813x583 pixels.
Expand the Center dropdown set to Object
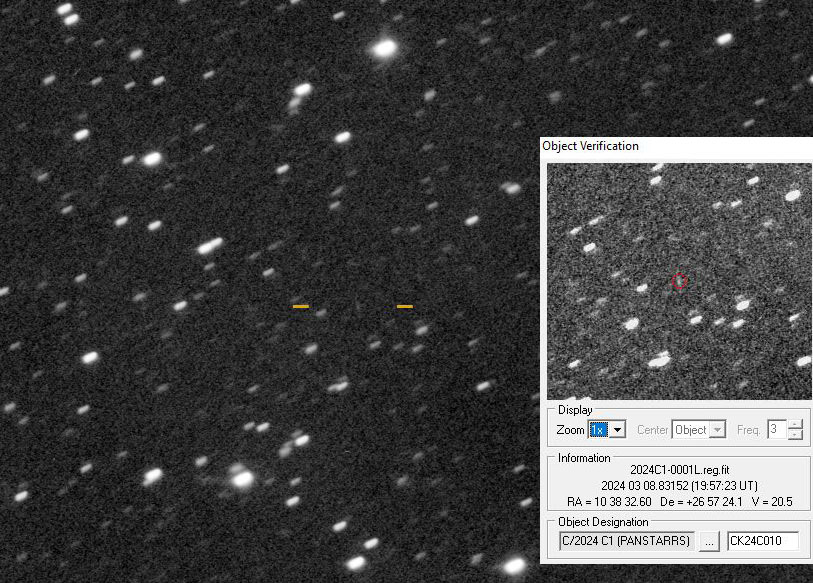pos(717,430)
